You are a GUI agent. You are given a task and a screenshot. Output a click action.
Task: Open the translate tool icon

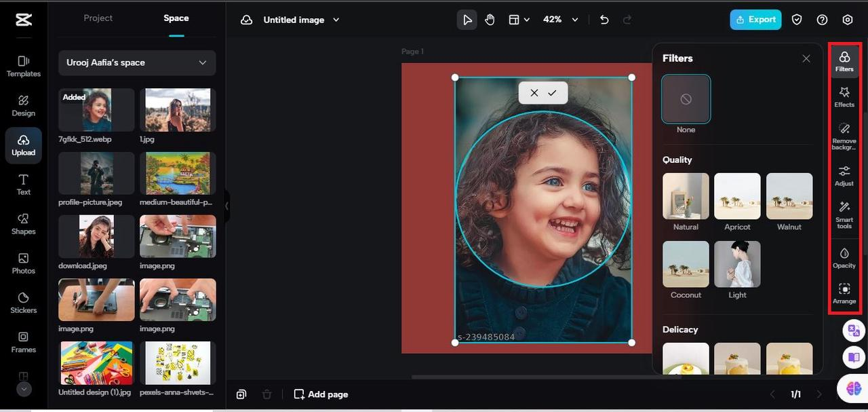(x=853, y=331)
